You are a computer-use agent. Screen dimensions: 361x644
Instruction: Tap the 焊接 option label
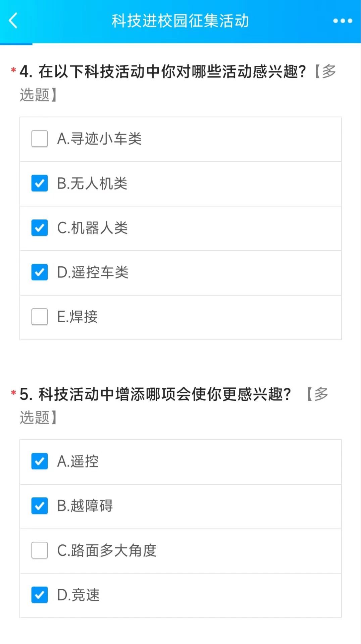click(78, 317)
